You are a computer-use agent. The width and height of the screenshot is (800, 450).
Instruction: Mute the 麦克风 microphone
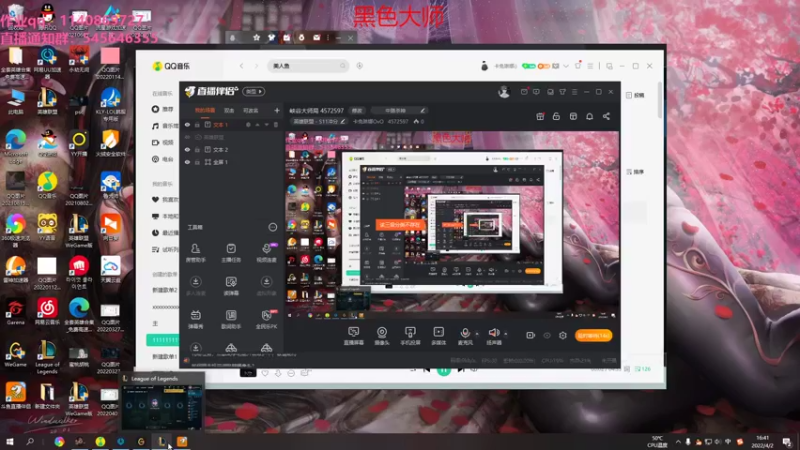click(465, 336)
